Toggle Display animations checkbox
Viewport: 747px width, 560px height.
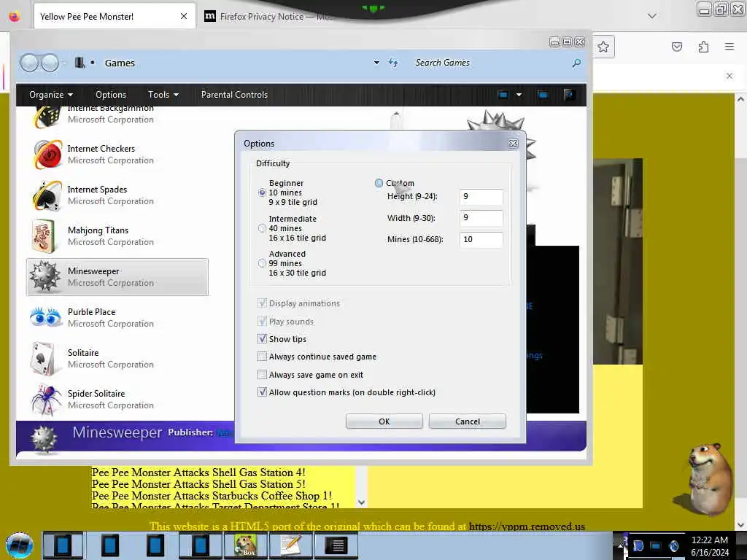(262, 303)
